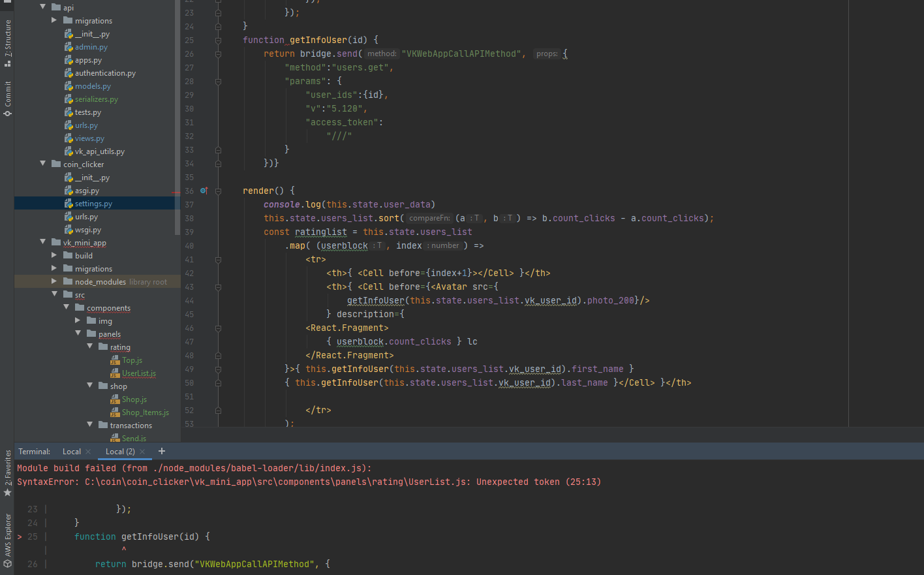The height and width of the screenshot is (575, 924).
Task: Expand the img folder
Action: (x=78, y=320)
